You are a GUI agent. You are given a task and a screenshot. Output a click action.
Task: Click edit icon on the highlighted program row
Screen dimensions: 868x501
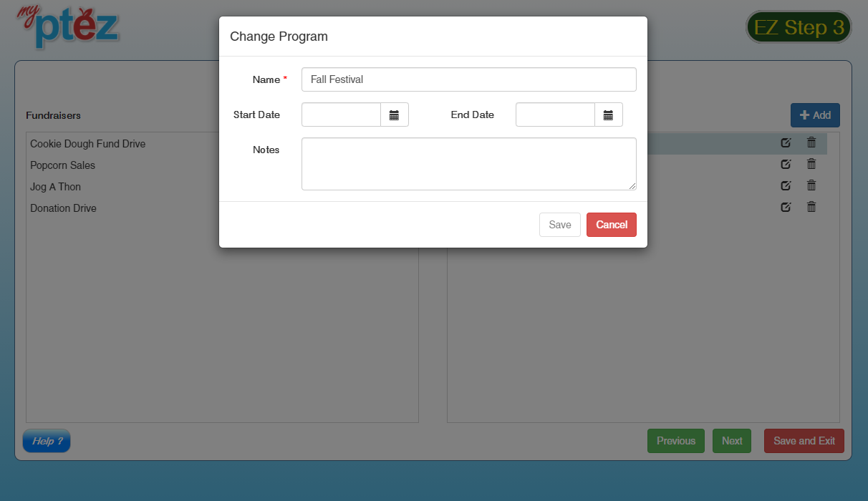(x=786, y=142)
